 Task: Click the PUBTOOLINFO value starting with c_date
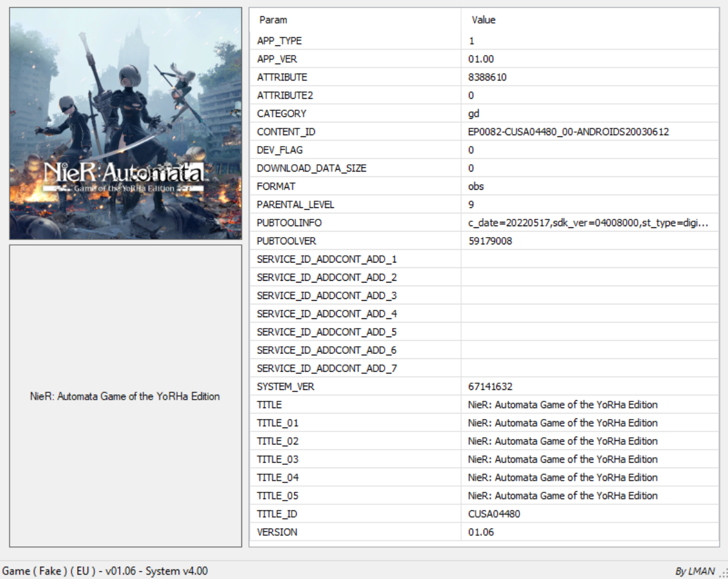point(588,223)
